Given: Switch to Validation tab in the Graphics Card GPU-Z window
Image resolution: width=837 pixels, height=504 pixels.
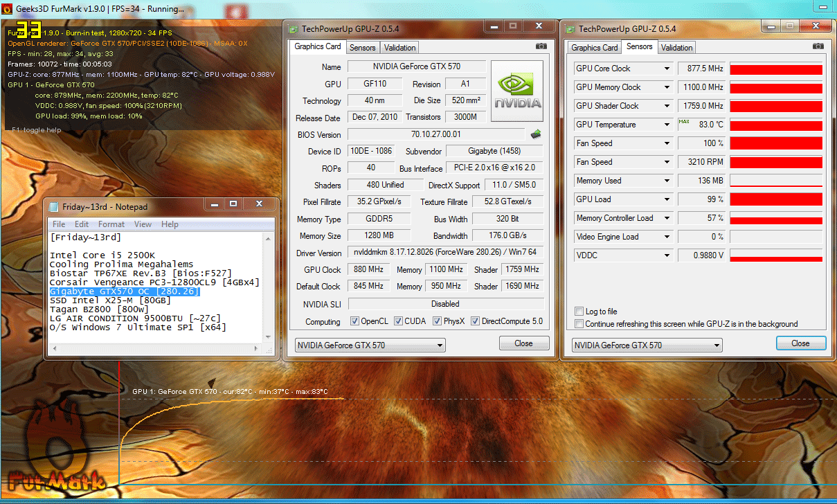Looking at the screenshot, I should (x=400, y=48).
